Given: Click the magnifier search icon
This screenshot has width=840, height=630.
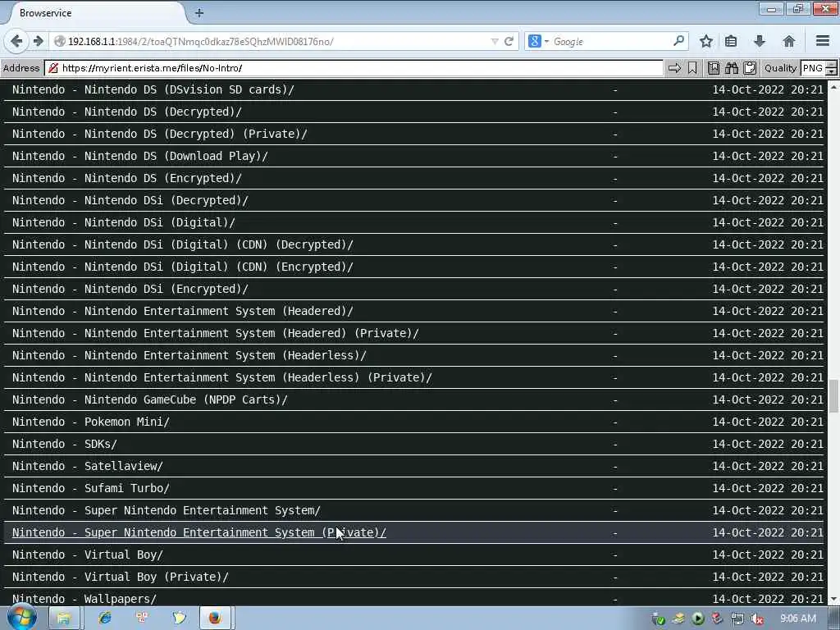Looking at the screenshot, I should (x=678, y=41).
